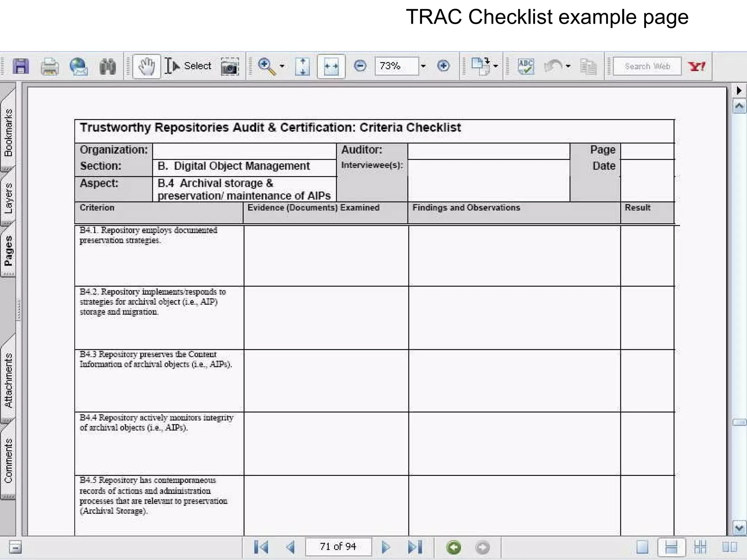This screenshot has height=560, width=747.
Task: Click the Search Web field
Action: tap(647, 66)
